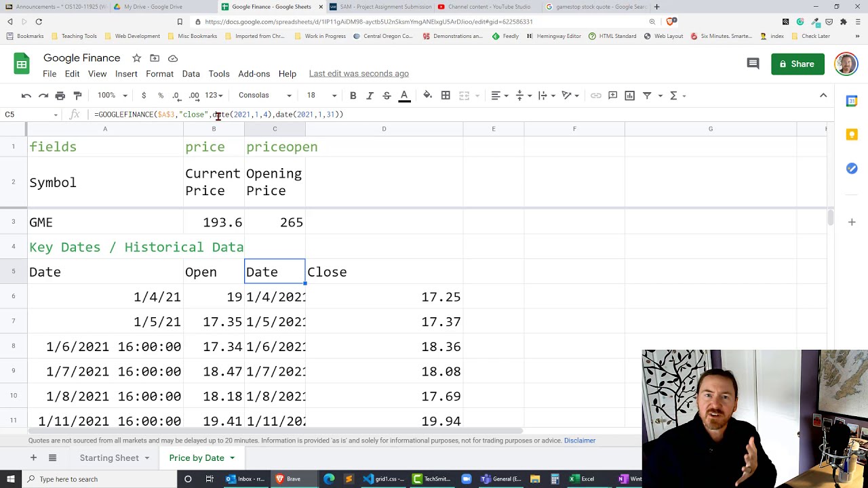This screenshot has height=488, width=868.
Task: Open the Data menu
Action: click(191, 74)
